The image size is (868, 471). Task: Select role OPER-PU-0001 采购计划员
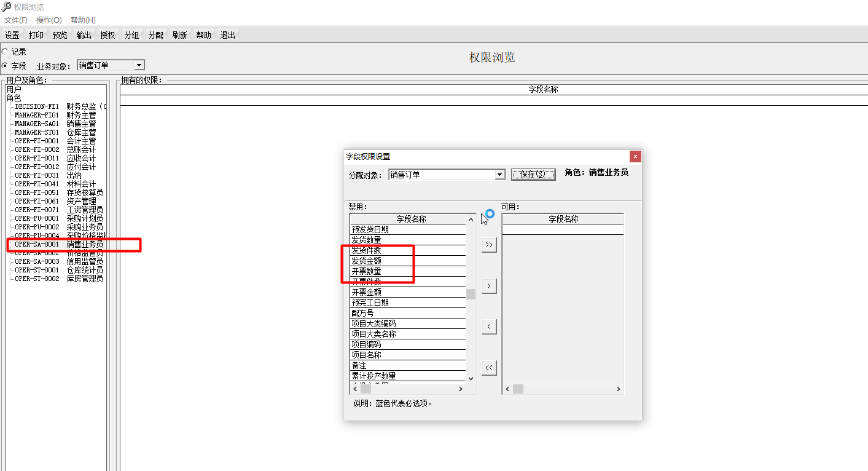(x=59, y=218)
